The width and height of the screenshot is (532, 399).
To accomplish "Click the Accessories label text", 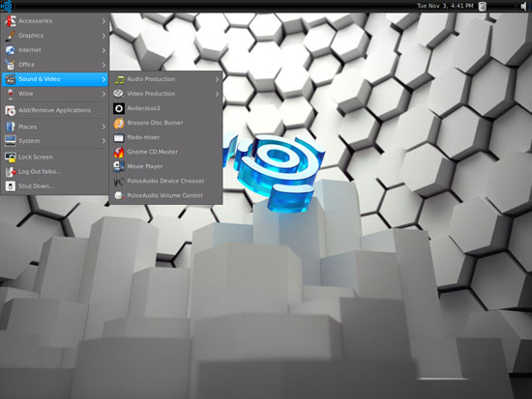I will 35,21.
